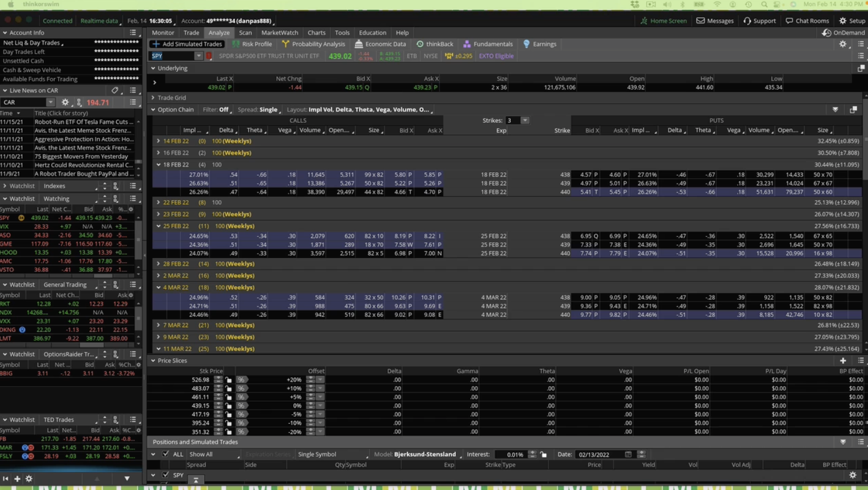
Task: Toggle lock on 483.07 price slice
Action: [x=229, y=388]
